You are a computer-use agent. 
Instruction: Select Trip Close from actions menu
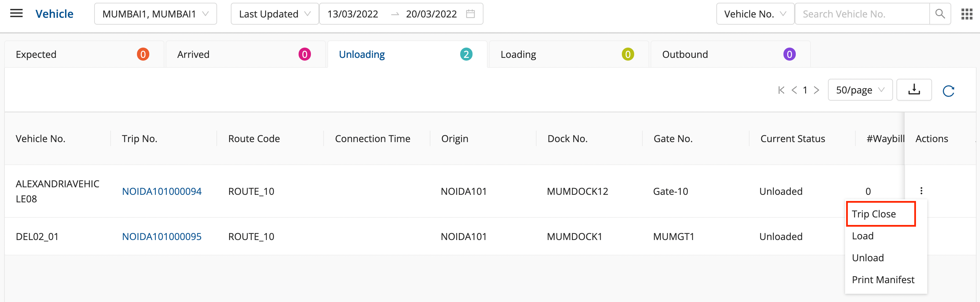point(874,214)
